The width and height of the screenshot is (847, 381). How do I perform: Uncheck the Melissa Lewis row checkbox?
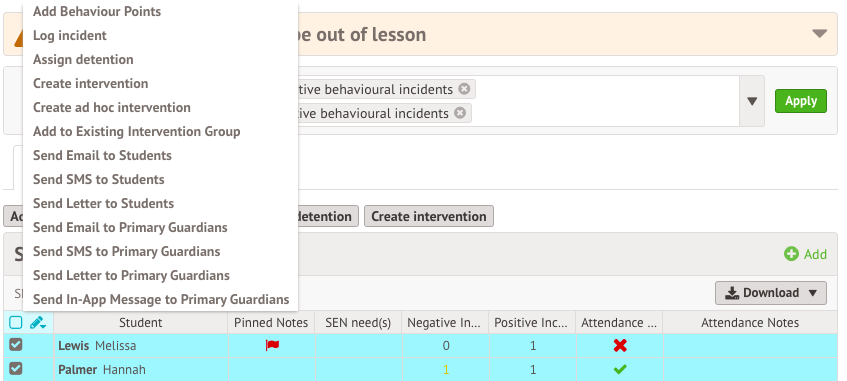point(16,345)
